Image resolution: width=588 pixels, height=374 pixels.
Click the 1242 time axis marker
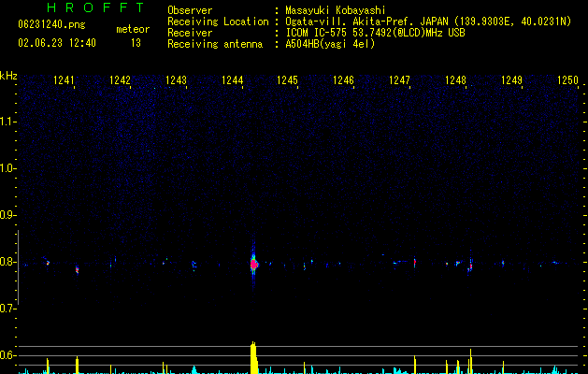pyautogui.click(x=120, y=80)
